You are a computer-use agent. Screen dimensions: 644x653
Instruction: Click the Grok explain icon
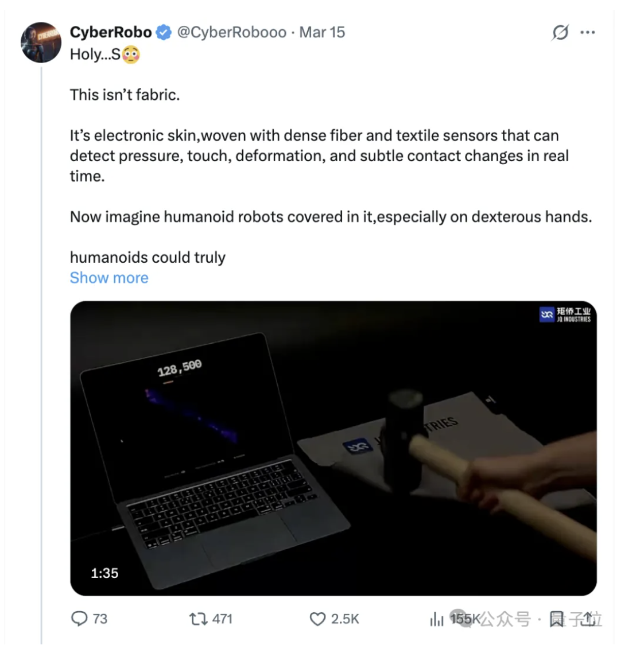[560, 33]
